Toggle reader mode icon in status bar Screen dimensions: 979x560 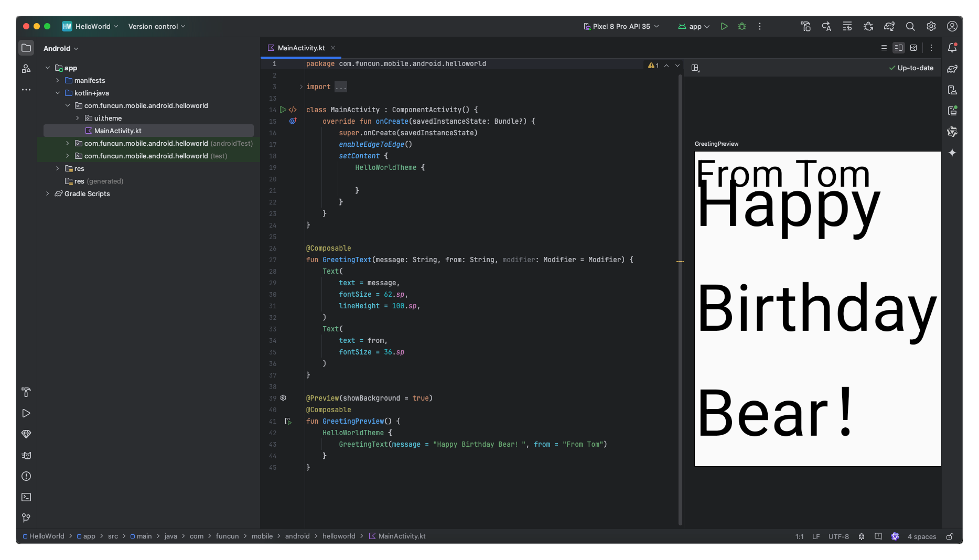click(x=878, y=536)
